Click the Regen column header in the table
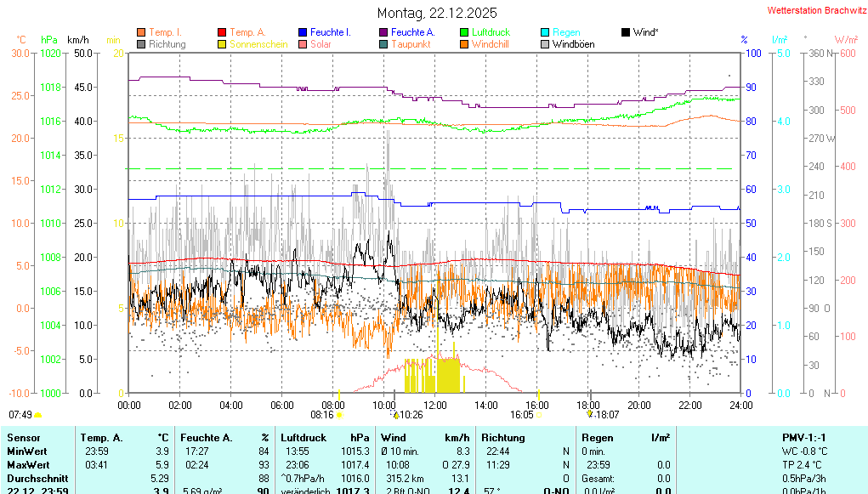Image resolution: width=868 pixels, height=494 pixels. pos(597,438)
